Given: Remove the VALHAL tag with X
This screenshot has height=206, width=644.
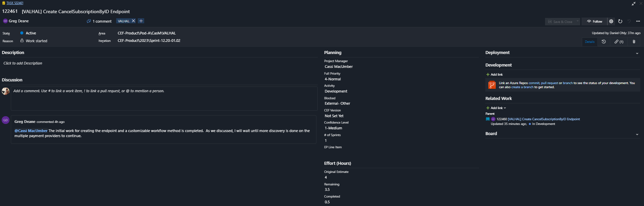Looking at the screenshot, I should tap(133, 21).
